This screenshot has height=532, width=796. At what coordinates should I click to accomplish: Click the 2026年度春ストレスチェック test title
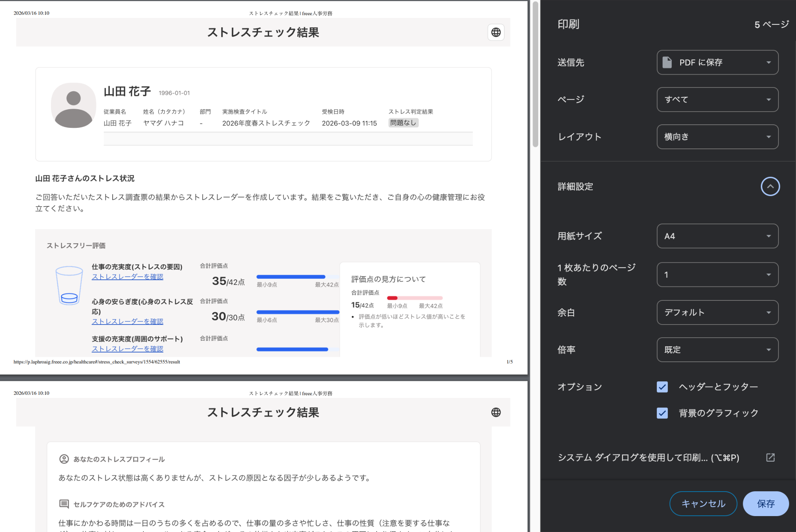[266, 123]
